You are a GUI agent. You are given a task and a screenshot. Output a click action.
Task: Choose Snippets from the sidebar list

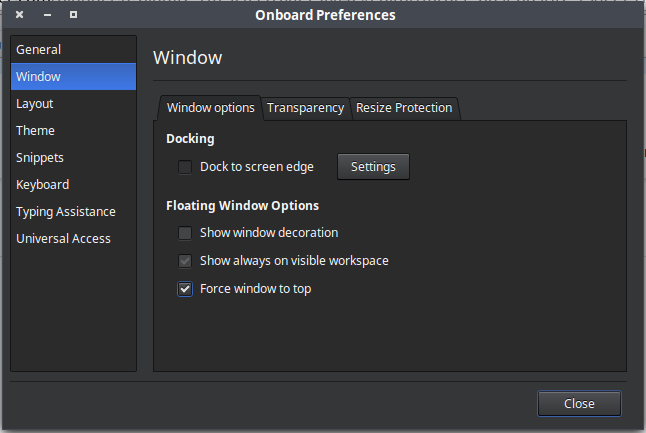[40, 158]
